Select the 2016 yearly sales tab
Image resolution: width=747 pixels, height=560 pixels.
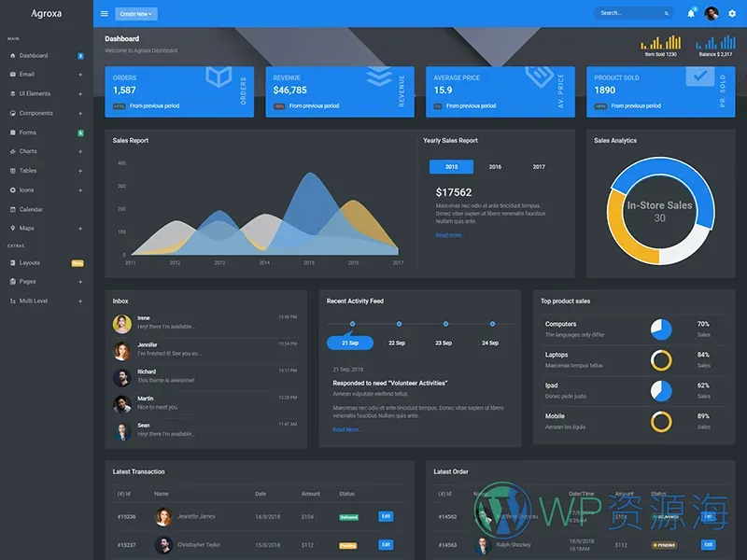pos(495,167)
